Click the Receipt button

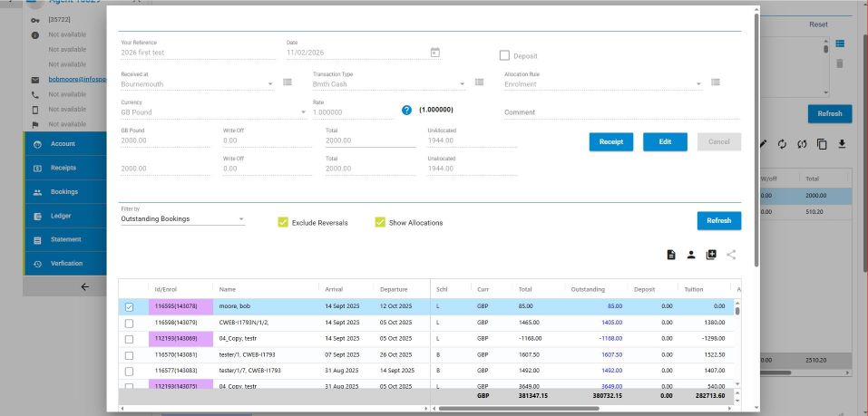(x=611, y=141)
